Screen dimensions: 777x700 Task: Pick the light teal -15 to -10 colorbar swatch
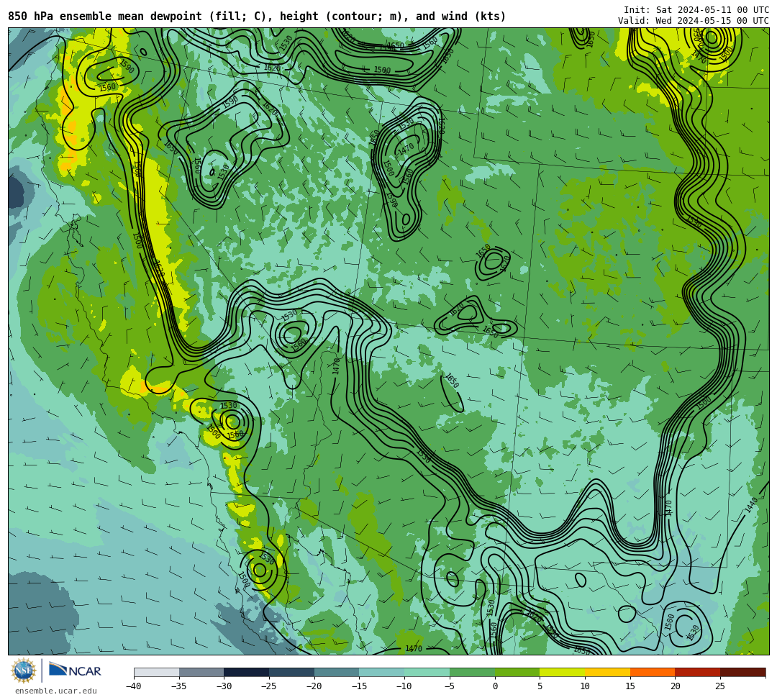381,672
